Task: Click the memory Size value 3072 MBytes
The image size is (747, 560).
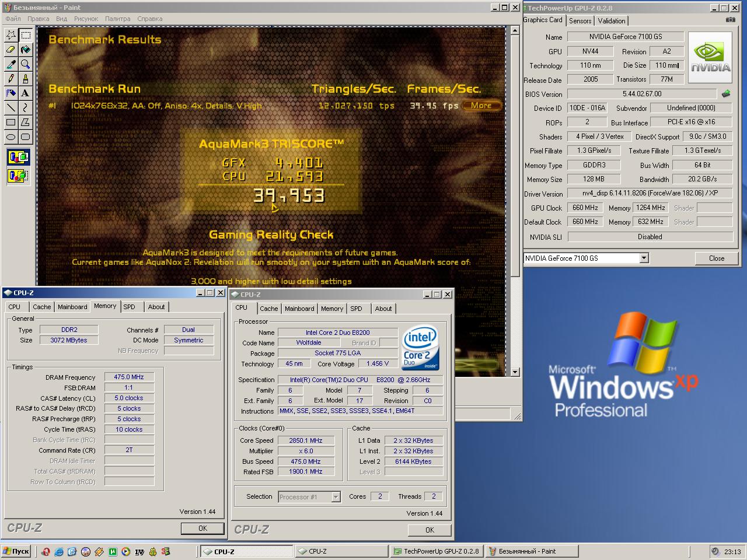Action: pos(69,340)
